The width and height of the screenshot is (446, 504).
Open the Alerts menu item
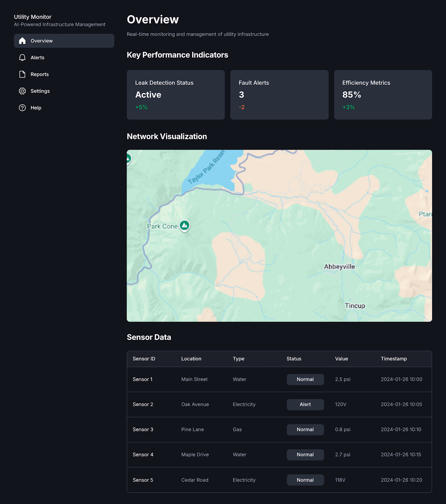(x=37, y=58)
